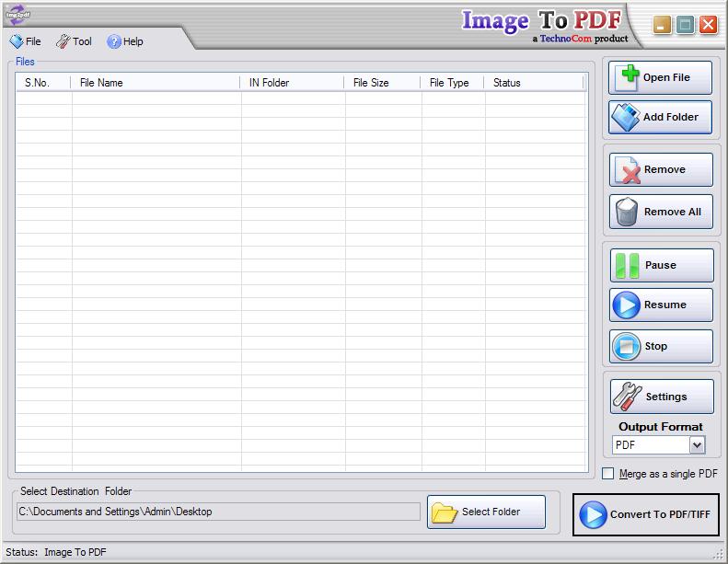Click the round Stop icon
This screenshot has height=564, width=728.
pyautogui.click(x=627, y=346)
